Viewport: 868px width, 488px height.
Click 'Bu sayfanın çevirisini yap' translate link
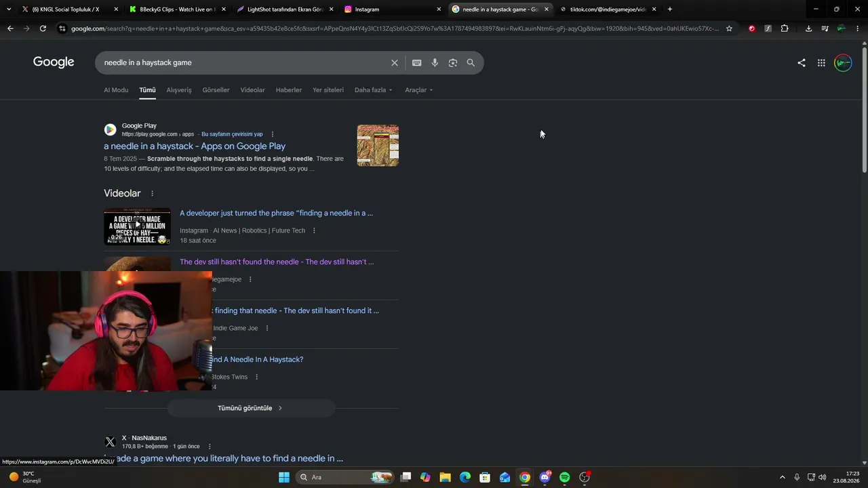(232, 134)
